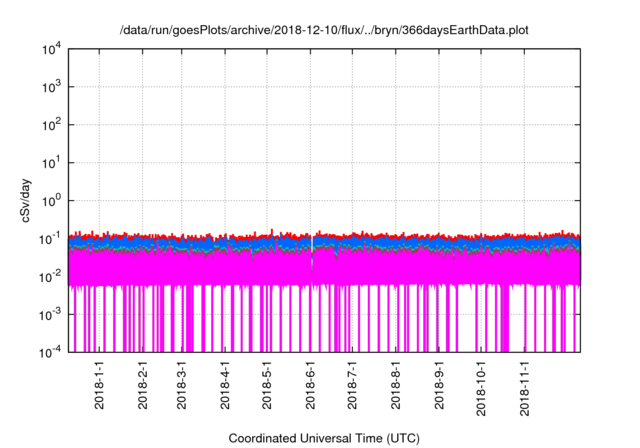
Task: Click the 2018-10-1 x-axis date label
Action: pyautogui.click(x=481, y=388)
